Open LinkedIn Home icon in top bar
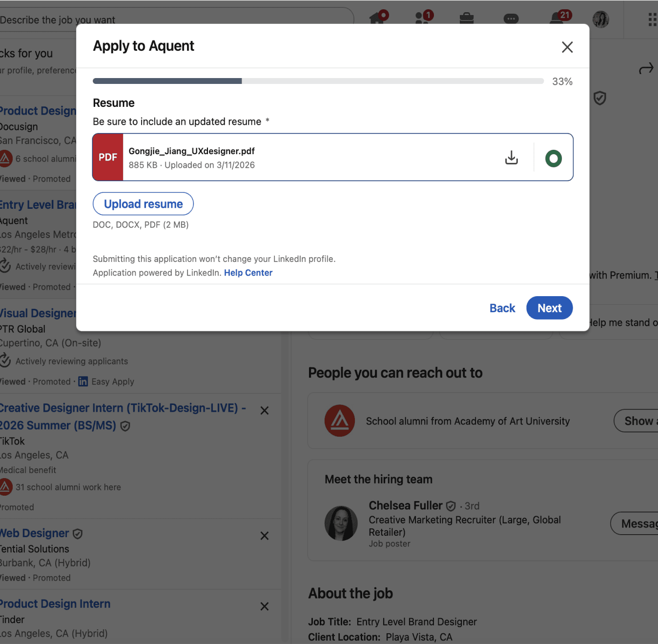 click(x=378, y=18)
